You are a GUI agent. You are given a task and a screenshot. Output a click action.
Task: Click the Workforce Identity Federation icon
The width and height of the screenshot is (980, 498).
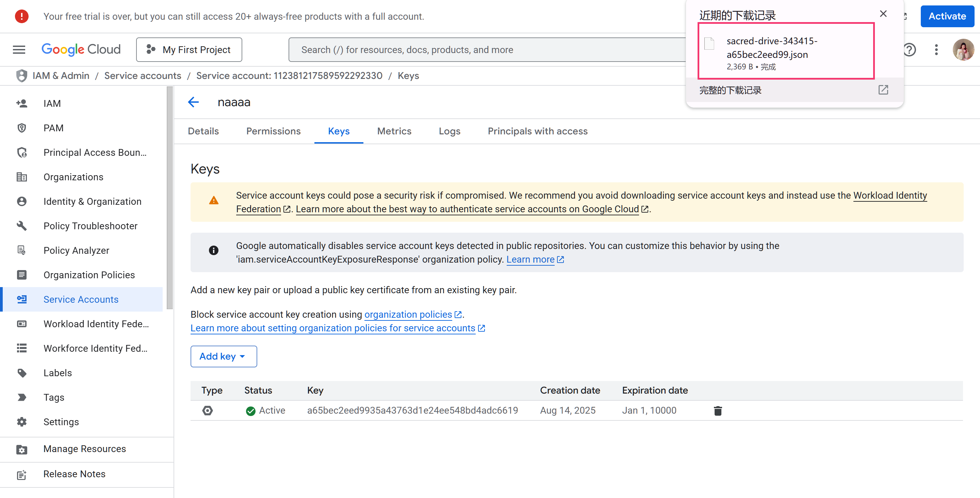[x=22, y=348]
